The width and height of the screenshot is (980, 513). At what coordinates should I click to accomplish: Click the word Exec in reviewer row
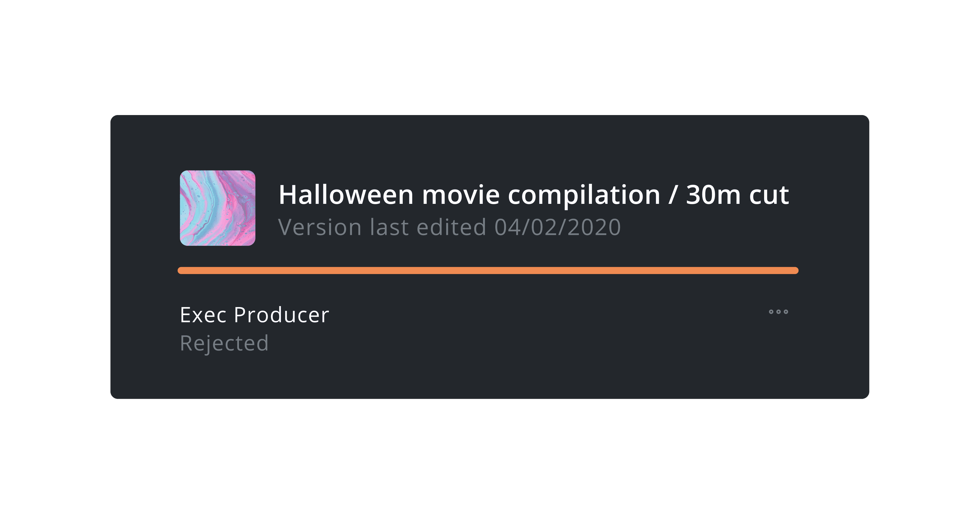(x=204, y=315)
